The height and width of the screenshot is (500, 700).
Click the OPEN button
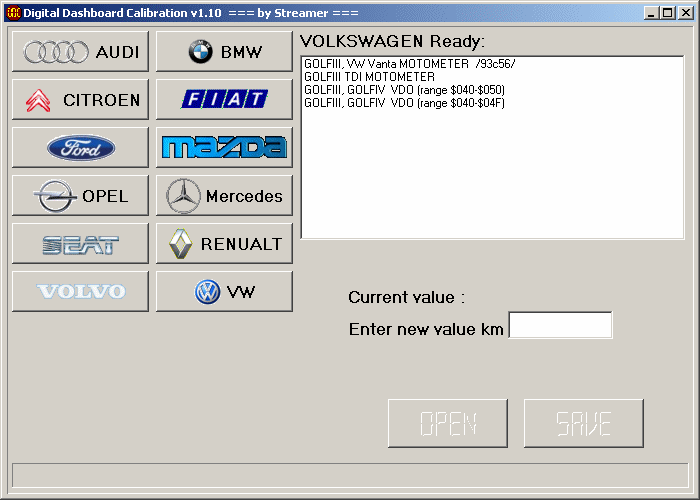click(448, 423)
